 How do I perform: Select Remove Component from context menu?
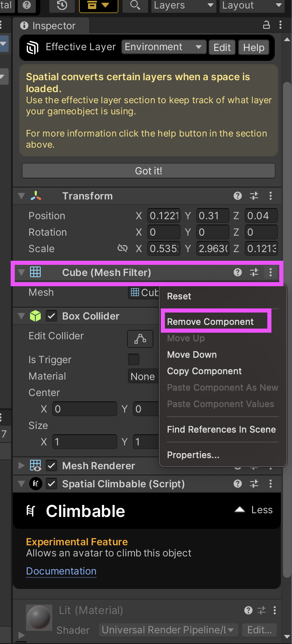pos(210,322)
